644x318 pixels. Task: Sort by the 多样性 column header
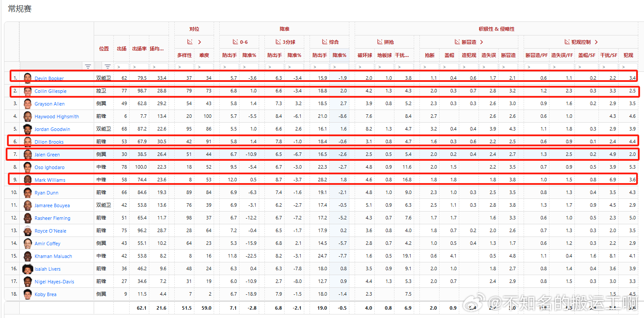click(184, 55)
